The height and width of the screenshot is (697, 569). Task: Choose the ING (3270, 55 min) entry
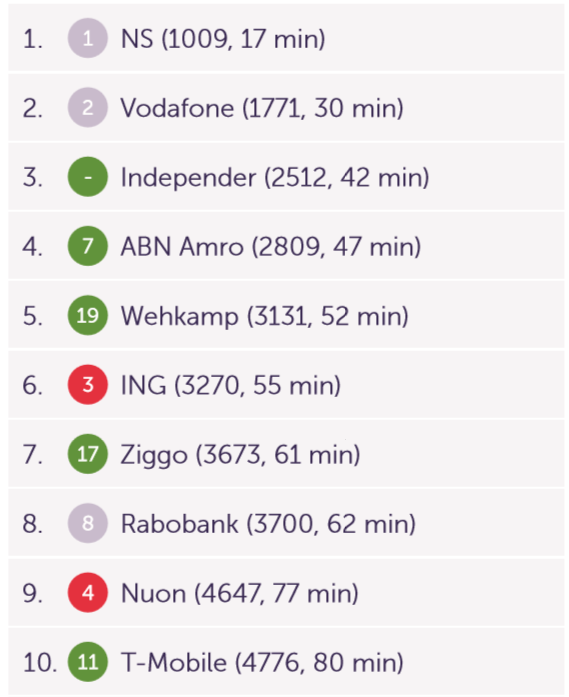click(x=286, y=385)
